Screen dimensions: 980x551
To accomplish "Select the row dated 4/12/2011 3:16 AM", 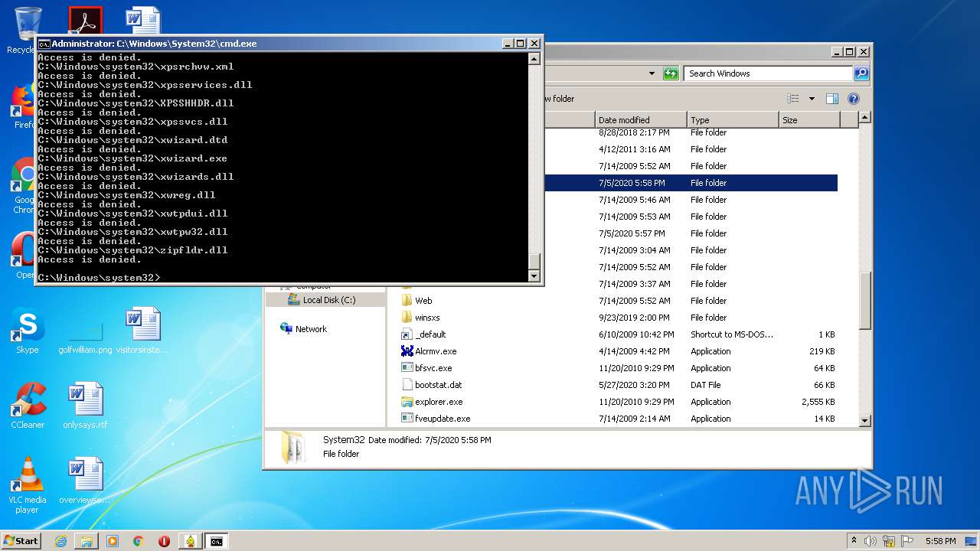I will [x=691, y=149].
